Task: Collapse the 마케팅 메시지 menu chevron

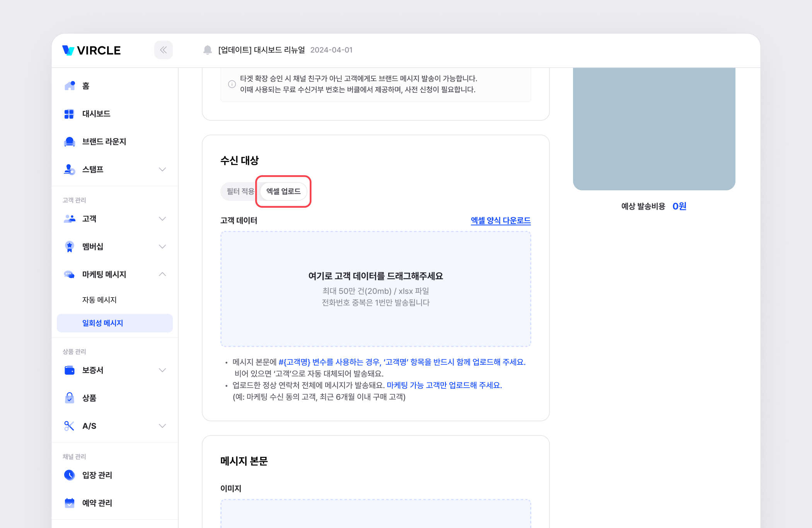Action: coord(162,274)
